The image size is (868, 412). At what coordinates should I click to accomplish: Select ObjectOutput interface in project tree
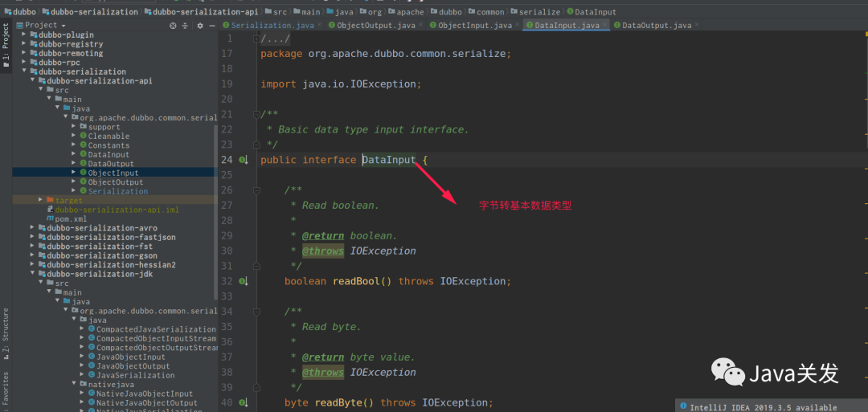[111, 182]
